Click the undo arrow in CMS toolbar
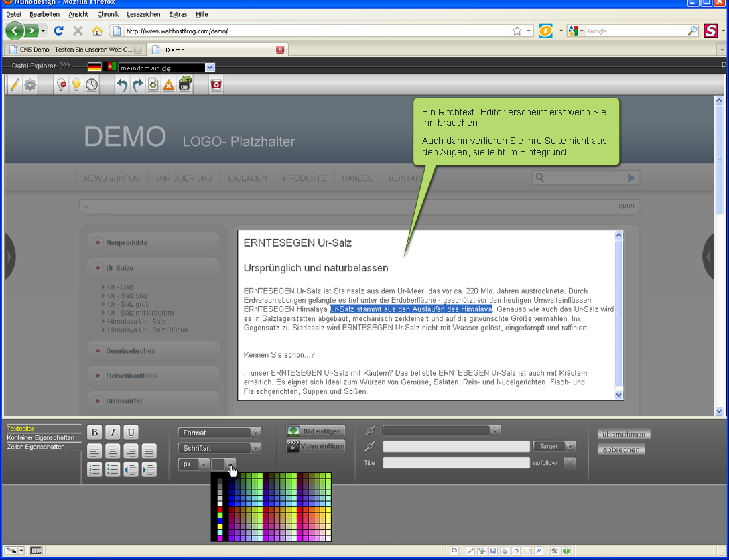This screenshot has width=729, height=560. (122, 85)
